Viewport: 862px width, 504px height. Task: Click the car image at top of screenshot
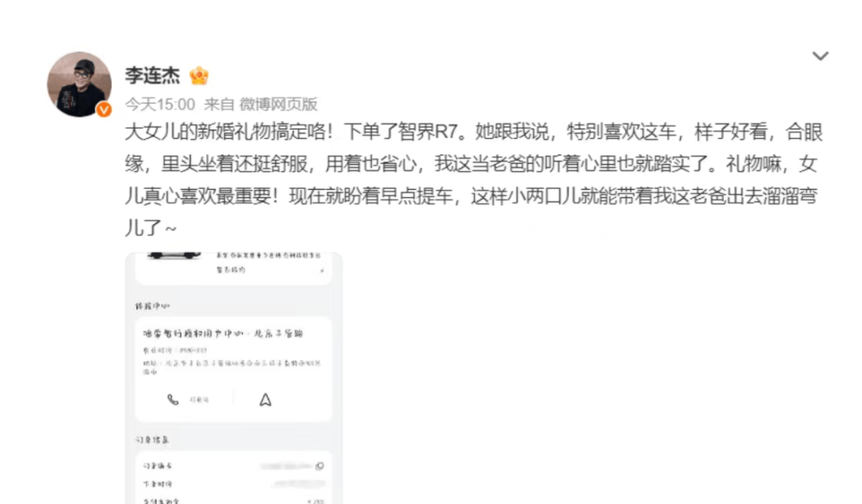[x=174, y=255]
